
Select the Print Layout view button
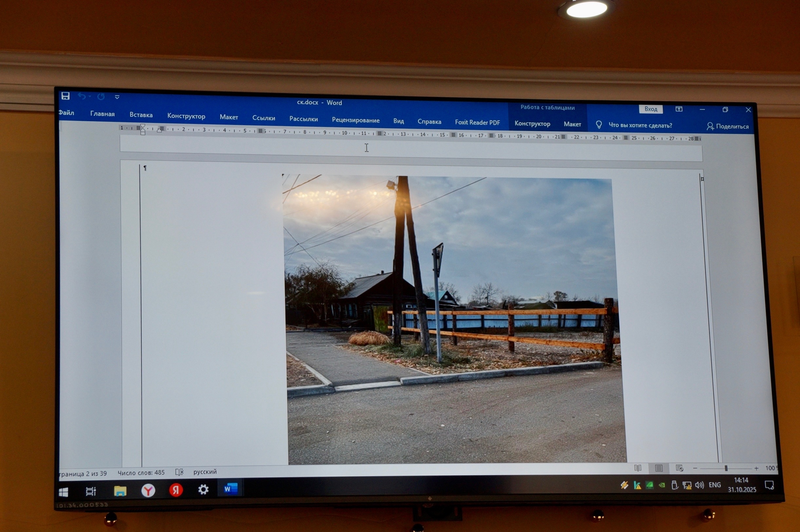[659, 468]
